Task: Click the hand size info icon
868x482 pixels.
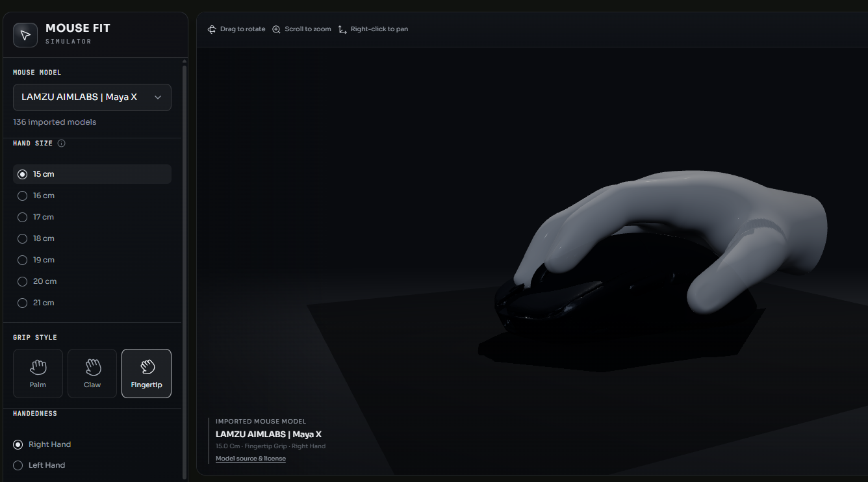Action: click(x=62, y=144)
